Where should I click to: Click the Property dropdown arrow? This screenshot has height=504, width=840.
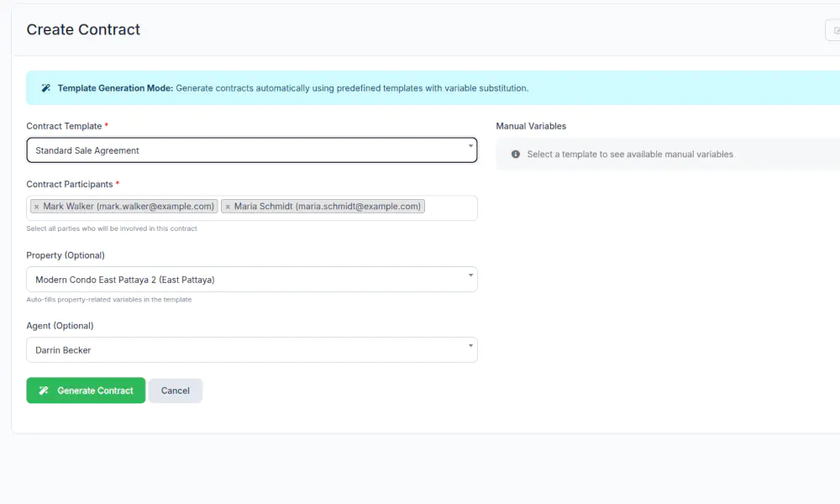(x=470, y=276)
